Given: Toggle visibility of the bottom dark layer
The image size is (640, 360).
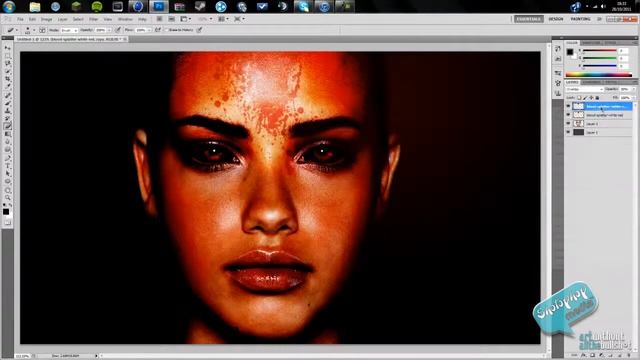Looking at the screenshot, I should click(x=568, y=132).
